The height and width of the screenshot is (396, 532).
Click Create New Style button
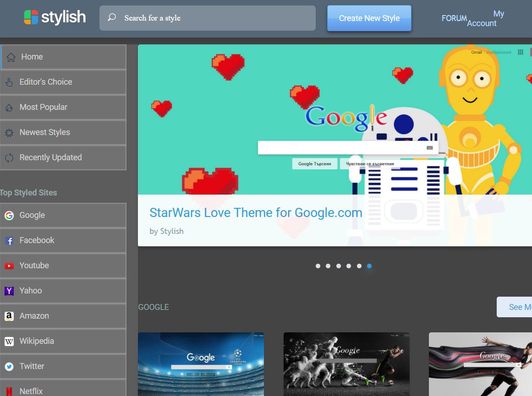pos(369,18)
